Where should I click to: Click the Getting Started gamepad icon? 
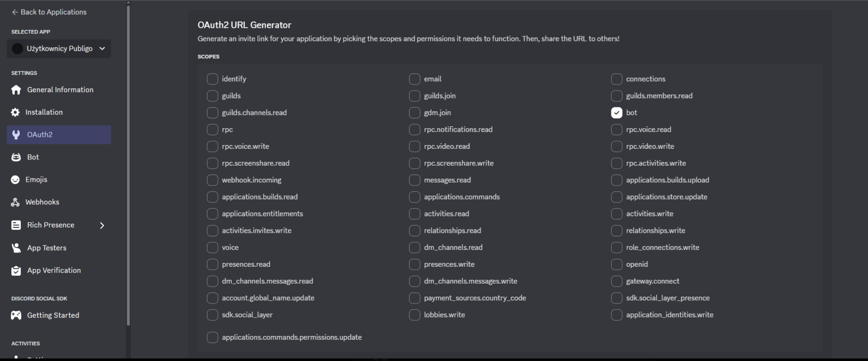click(x=16, y=315)
